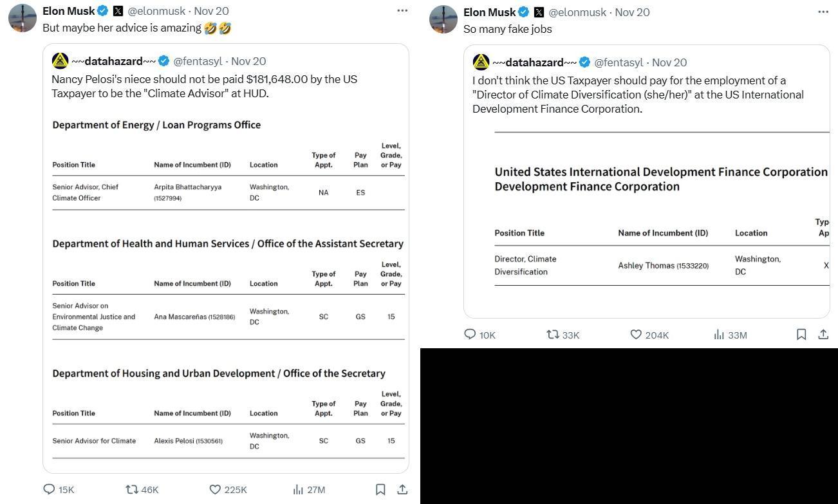Image resolution: width=838 pixels, height=504 pixels.
Task: Share the right tweet via share icon
Action: pos(823,335)
